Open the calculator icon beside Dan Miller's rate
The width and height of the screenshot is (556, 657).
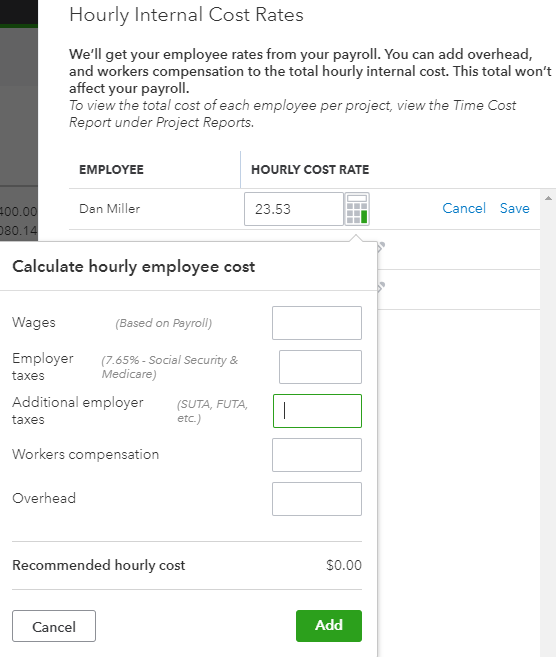tap(357, 209)
